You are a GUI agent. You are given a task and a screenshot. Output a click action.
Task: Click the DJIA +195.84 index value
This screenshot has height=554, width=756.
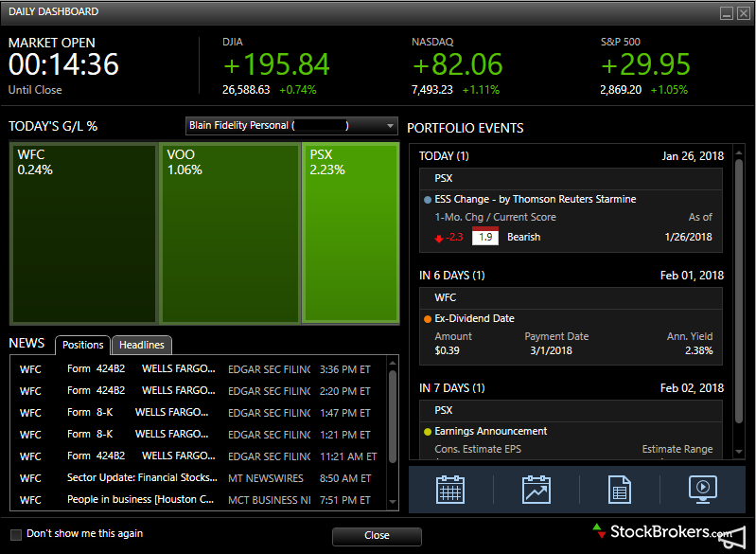tap(276, 64)
